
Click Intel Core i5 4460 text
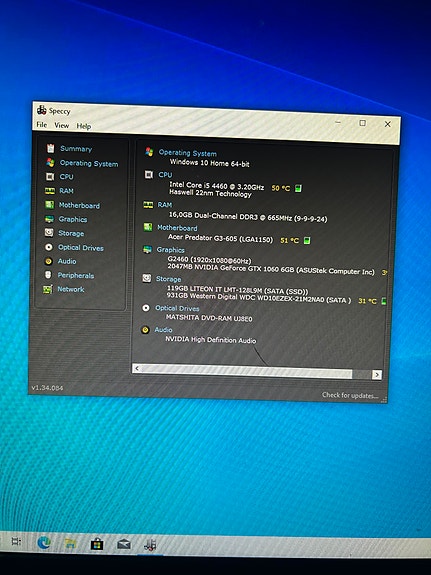216,186
